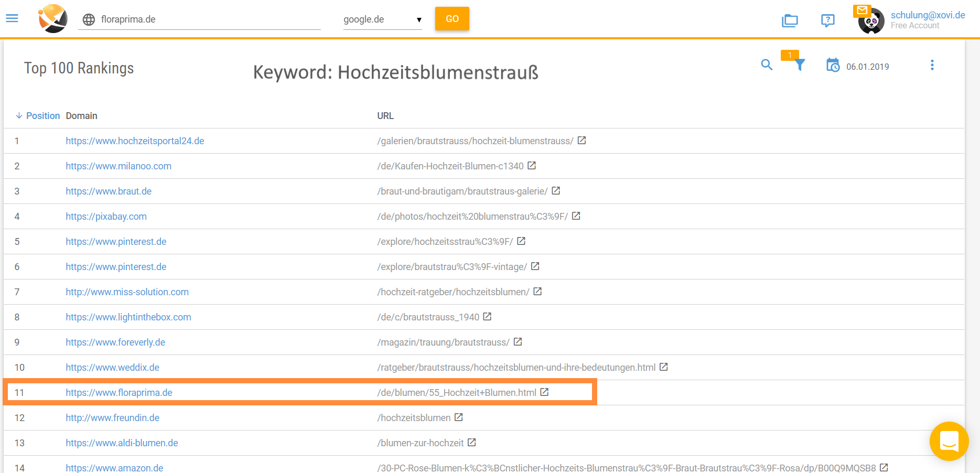Open external link icon for /hochzeitsblumen URL
The width and height of the screenshot is (980, 473).
click(459, 417)
